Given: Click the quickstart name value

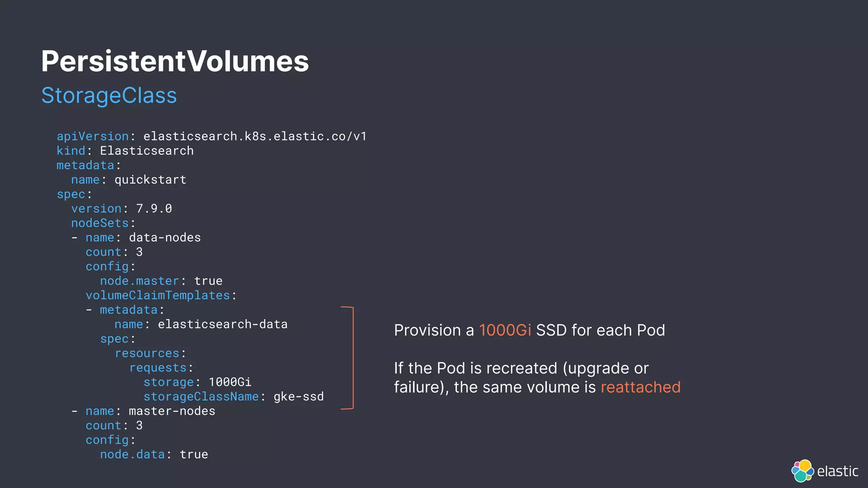Looking at the screenshot, I should pos(150,180).
